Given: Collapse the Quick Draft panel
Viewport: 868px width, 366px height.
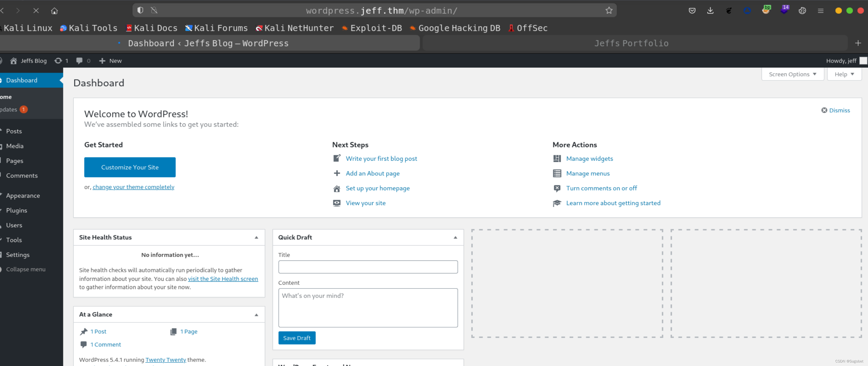Looking at the screenshot, I should [x=455, y=237].
